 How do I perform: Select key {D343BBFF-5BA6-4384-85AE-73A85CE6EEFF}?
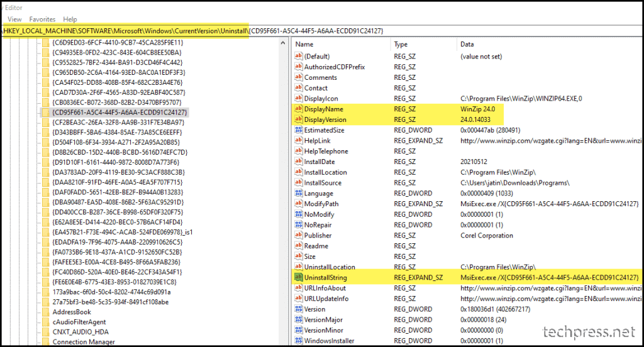point(116,132)
